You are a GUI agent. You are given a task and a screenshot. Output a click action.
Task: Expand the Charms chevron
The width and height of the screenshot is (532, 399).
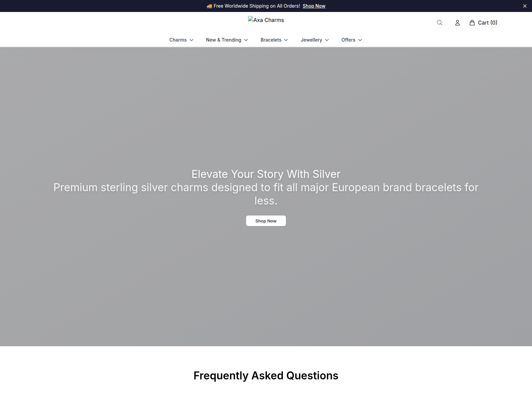tap(192, 40)
